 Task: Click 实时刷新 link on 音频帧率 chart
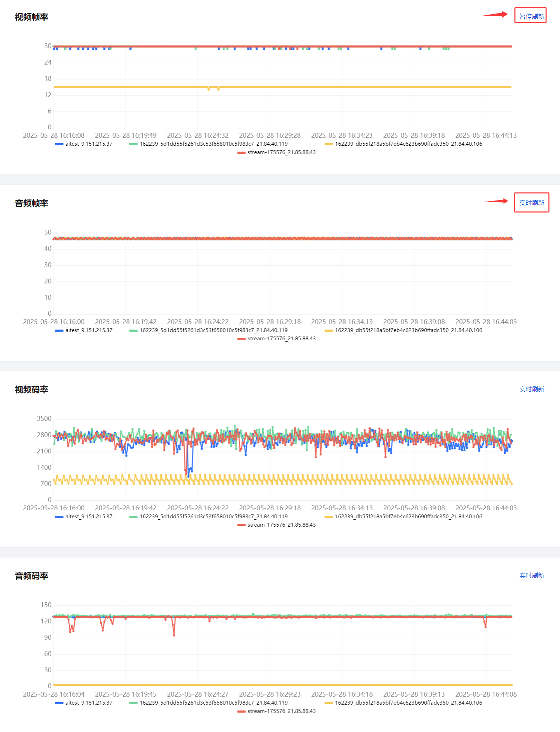click(531, 203)
